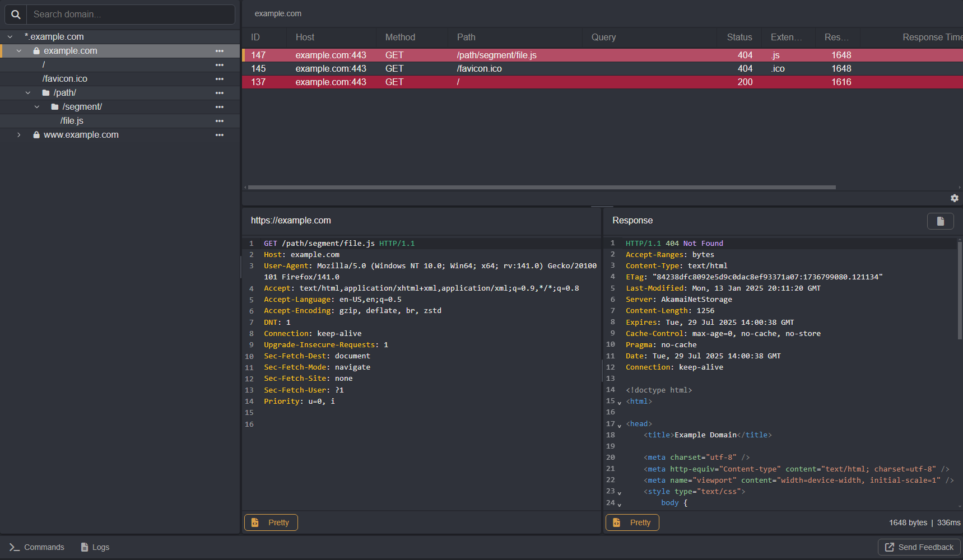Expand the www.example.com tree node
Screen dimensions: 963x560
tap(18, 134)
